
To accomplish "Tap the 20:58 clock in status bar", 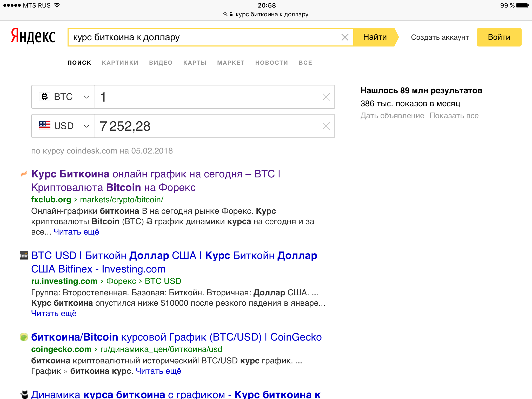I will tap(267, 5).
